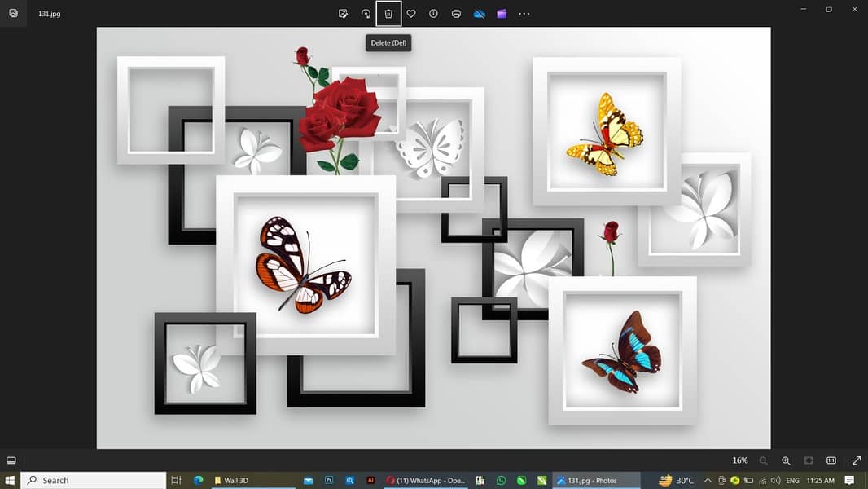Screen dimensions: 868x489
Task: Add photo to favorites with heart icon
Action: pos(410,14)
